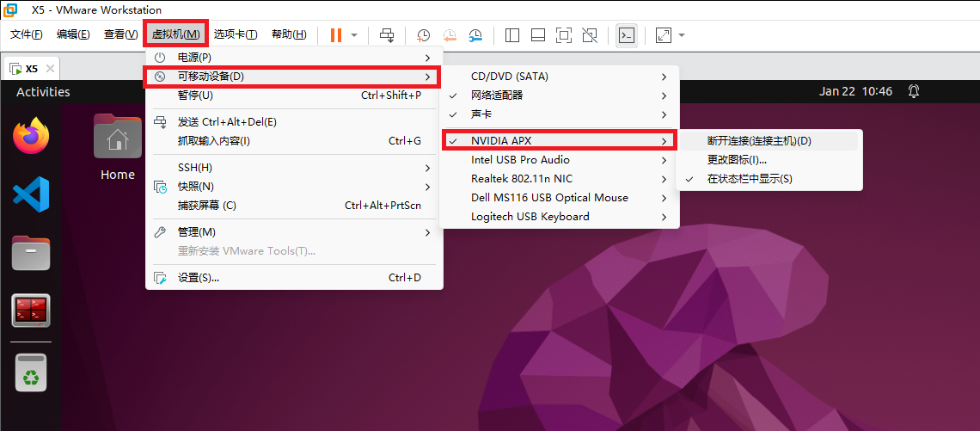This screenshot has width=980, height=431.
Task: Open Firefox from the Ubuntu dock
Action: tap(31, 137)
